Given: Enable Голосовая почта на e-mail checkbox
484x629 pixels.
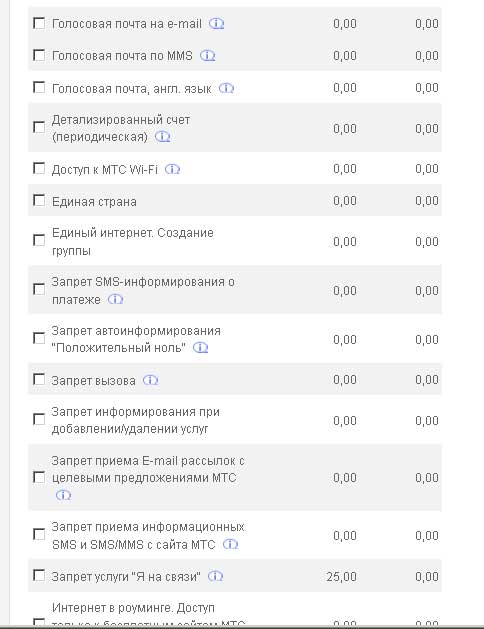Looking at the screenshot, I should [39, 23].
